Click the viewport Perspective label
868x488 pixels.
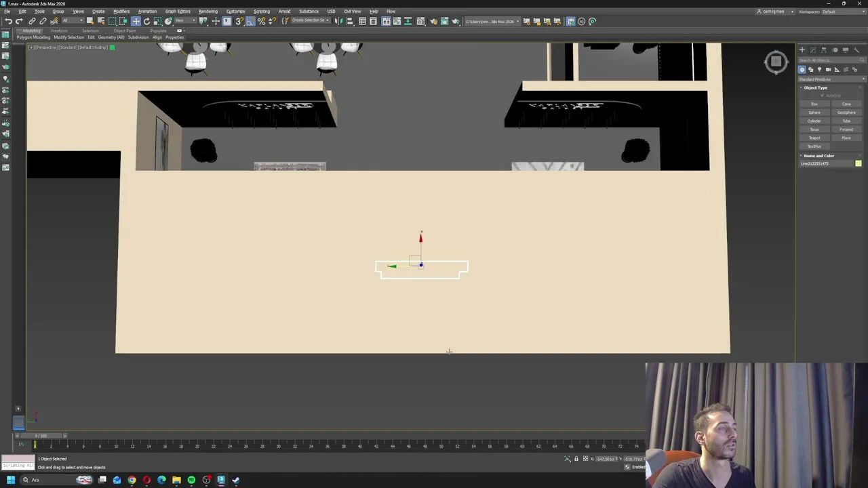click(x=47, y=47)
